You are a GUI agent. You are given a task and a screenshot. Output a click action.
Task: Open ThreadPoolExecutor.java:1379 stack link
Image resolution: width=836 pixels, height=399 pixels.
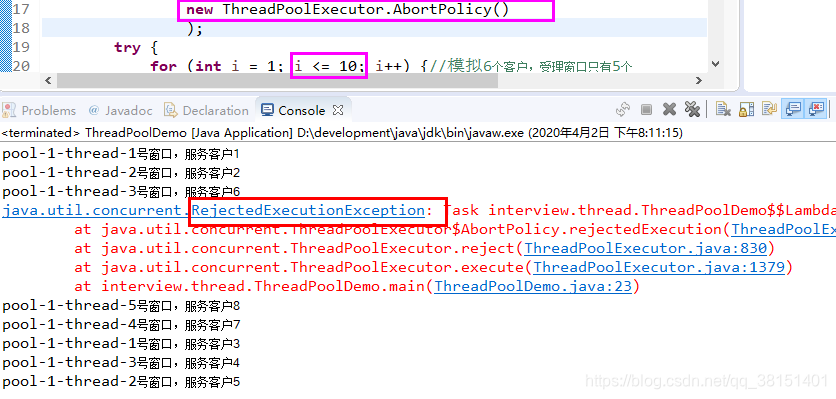[660, 267]
